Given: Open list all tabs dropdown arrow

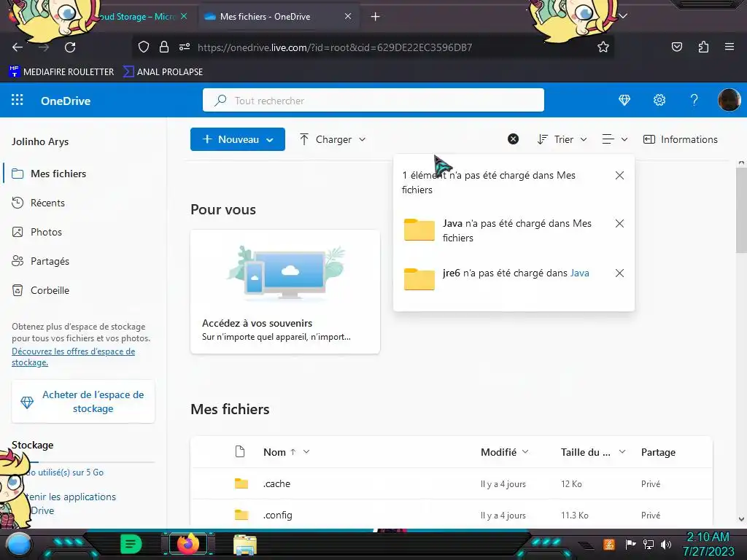Looking at the screenshot, I should (623, 16).
